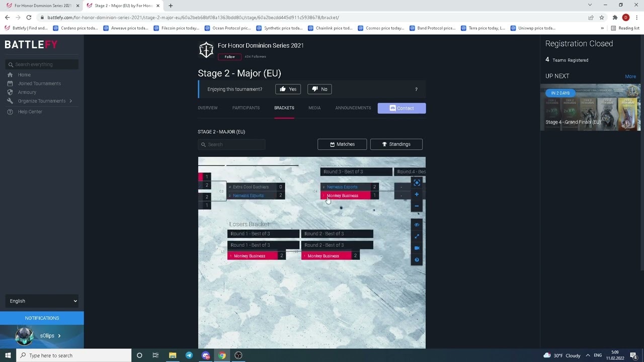Open the English language dropdown

click(x=42, y=301)
